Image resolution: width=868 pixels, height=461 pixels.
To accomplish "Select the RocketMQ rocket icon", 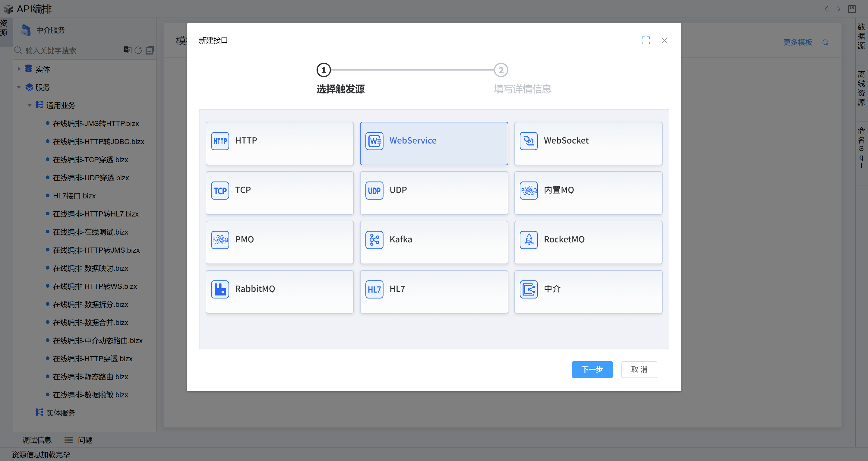I will (x=528, y=240).
